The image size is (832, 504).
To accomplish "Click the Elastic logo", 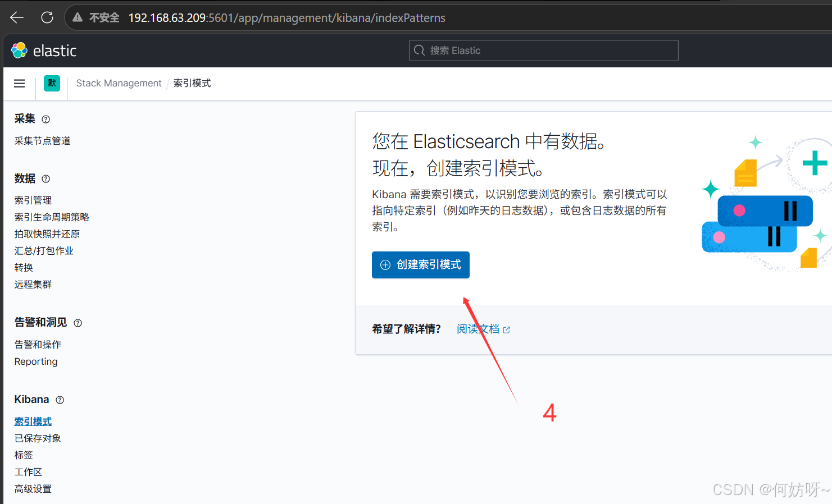I will coord(44,51).
